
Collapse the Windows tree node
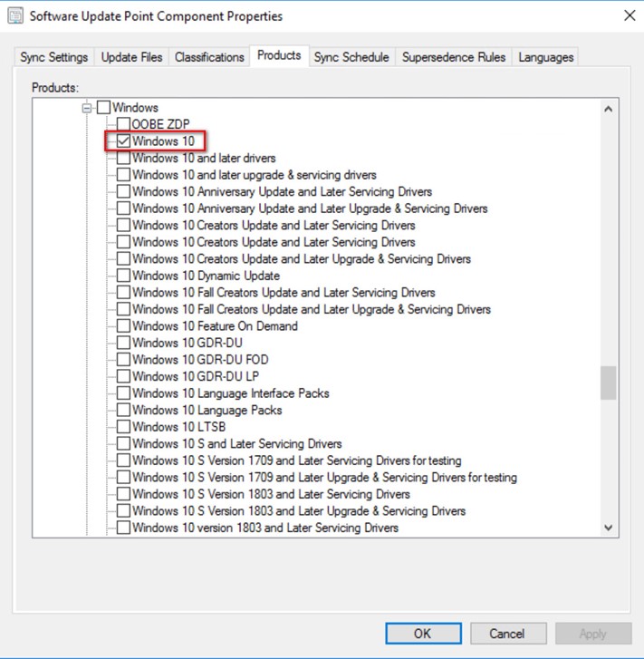[87, 108]
